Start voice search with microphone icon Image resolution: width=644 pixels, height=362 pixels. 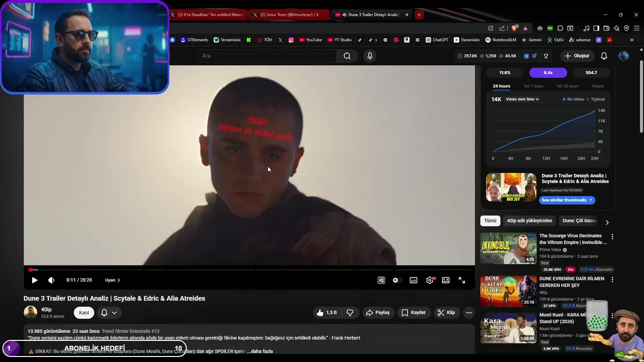point(370,56)
